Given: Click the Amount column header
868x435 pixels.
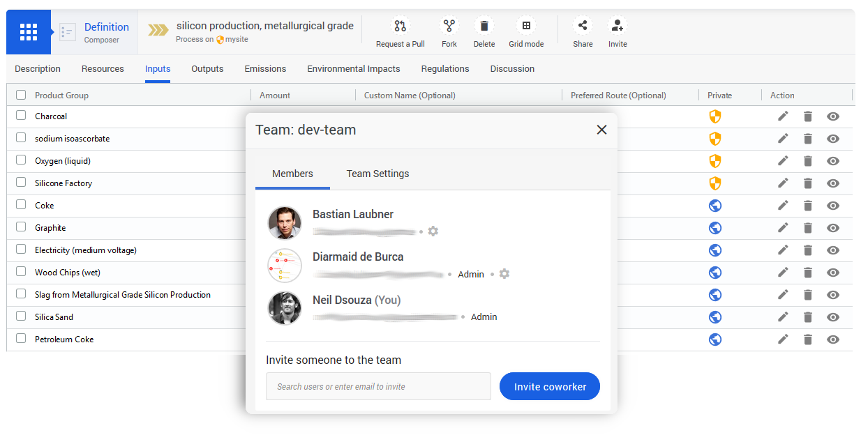Looking at the screenshot, I should tap(275, 96).
